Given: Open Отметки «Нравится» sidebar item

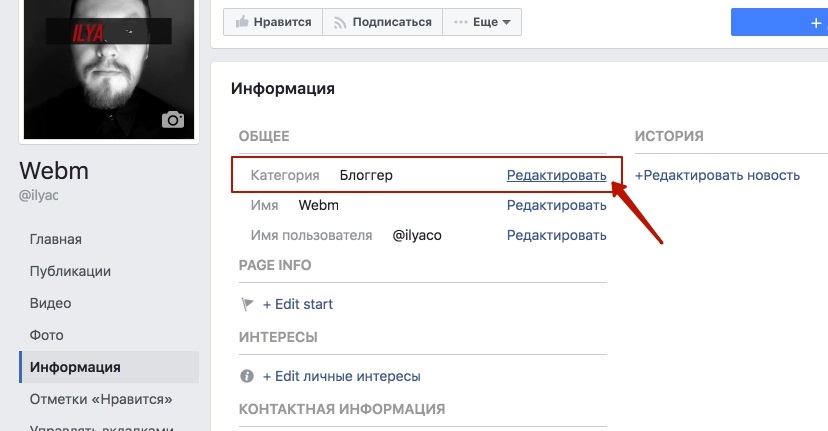Looking at the screenshot, I should click(x=101, y=399).
